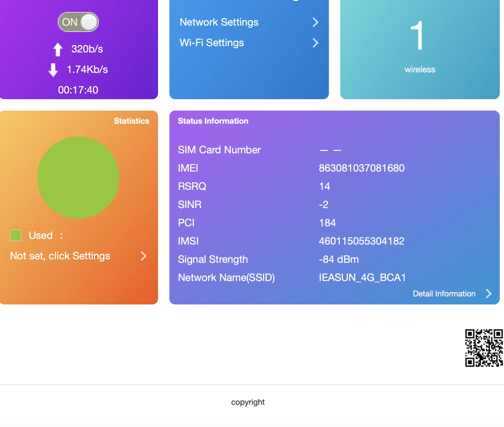
Task: Toggle the ON connection switch
Action: point(78,22)
